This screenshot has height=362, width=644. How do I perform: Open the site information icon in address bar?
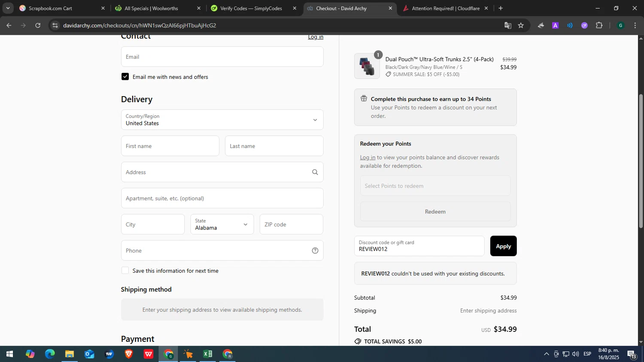(x=55, y=25)
